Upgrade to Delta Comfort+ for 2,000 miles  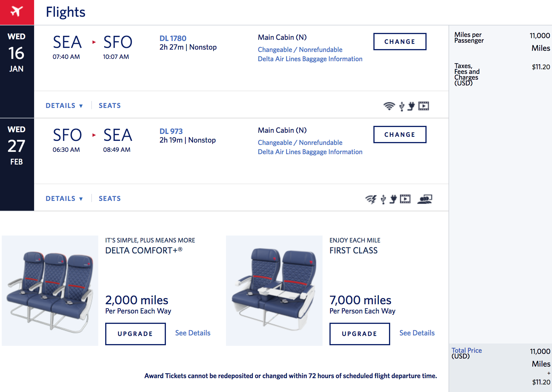[x=135, y=334]
